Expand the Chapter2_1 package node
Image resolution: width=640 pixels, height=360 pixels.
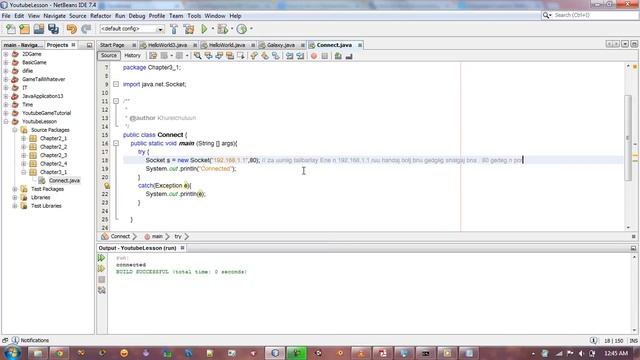24,138
